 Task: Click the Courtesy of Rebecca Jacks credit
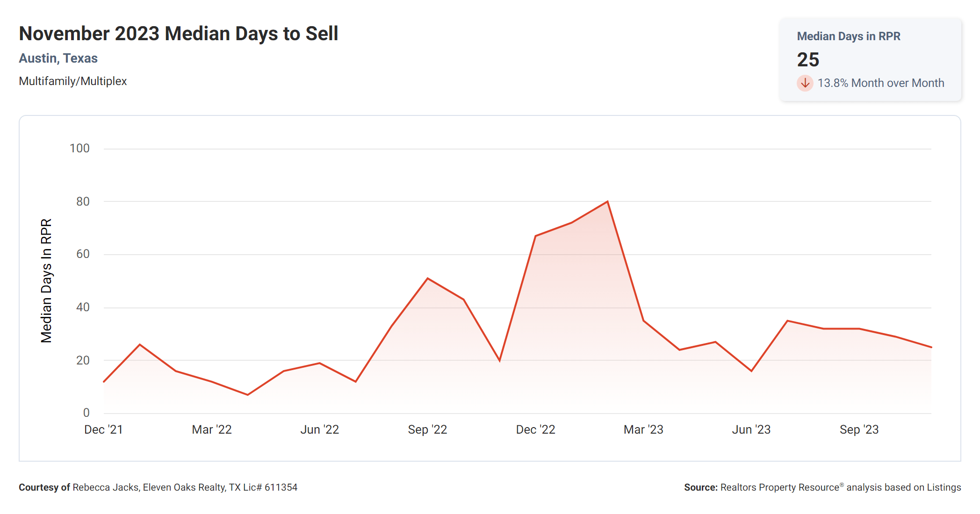pyautogui.click(x=158, y=487)
